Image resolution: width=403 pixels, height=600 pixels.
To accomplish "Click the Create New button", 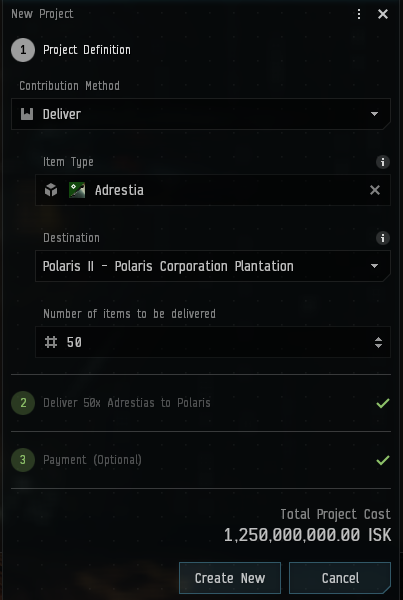I will point(230,578).
